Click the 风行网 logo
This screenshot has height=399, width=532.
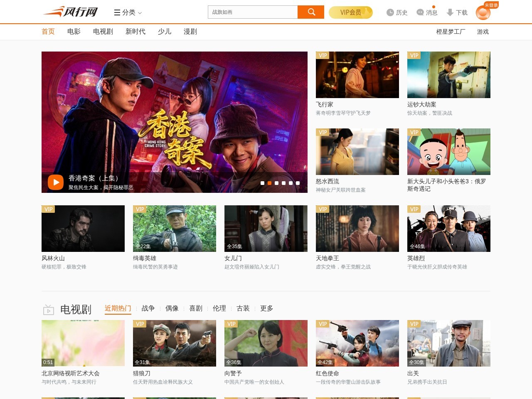(71, 12)
